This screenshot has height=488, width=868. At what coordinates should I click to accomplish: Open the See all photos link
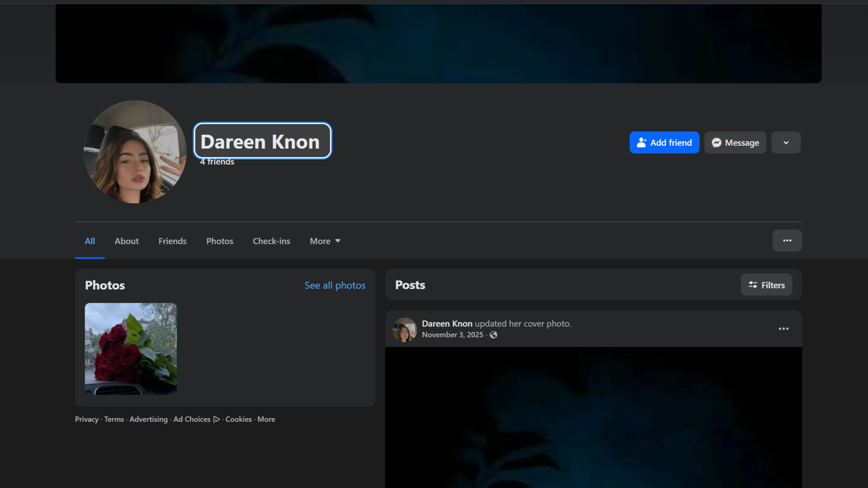click(335, 285)
